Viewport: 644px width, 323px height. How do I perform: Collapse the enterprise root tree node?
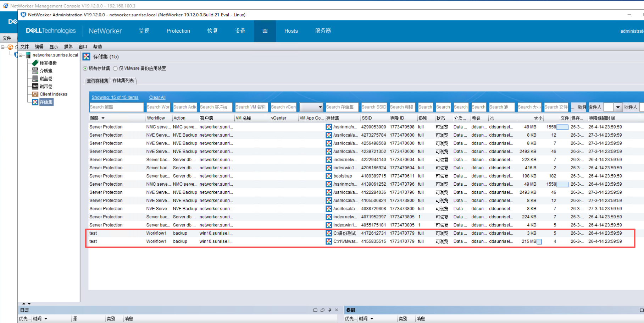3,47
